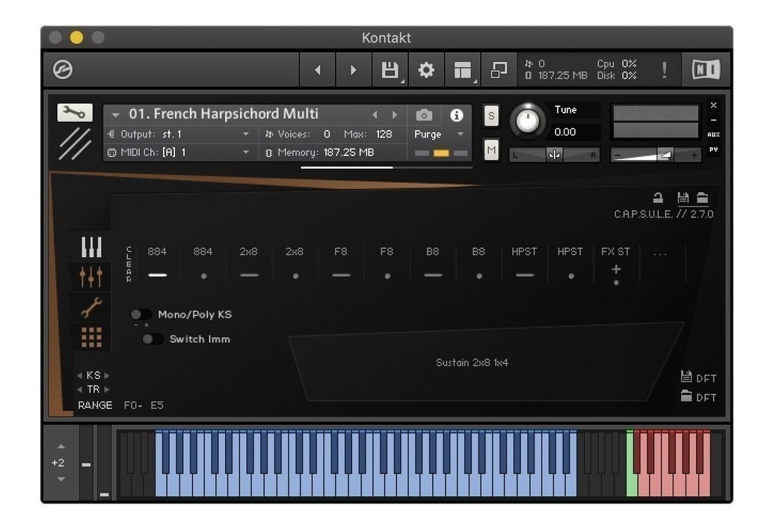Toggle Switch Imm switch
Screen dimensions: 773x532
[x=153, y=339]
